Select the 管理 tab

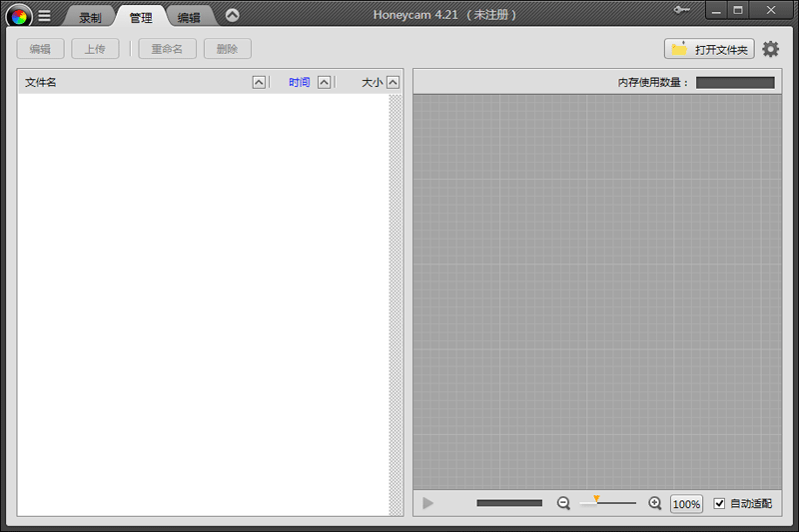tap(141, 17)
